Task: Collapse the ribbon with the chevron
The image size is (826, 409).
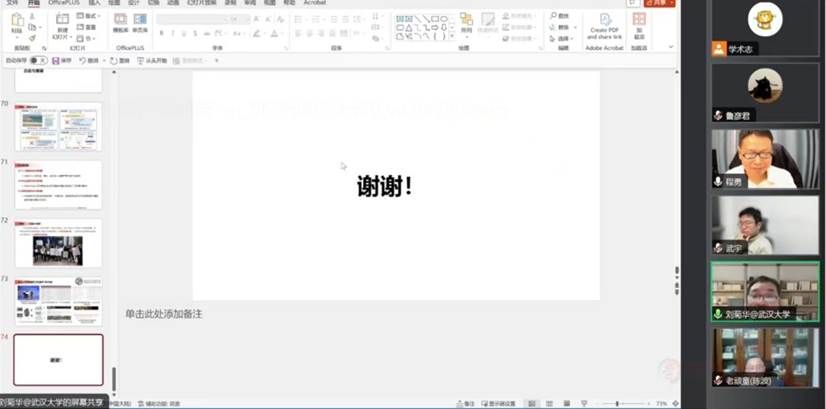Action: (x=671, y=48)
